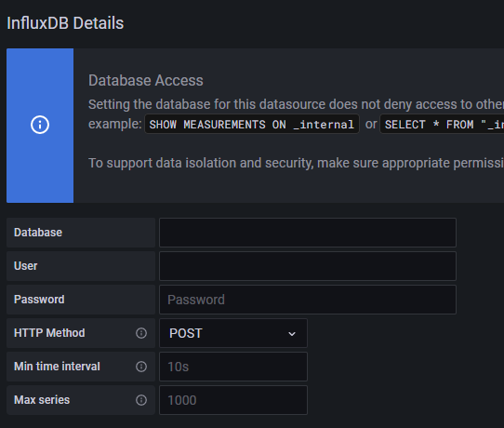The width and height of the screenshot is (504, 428).
Task: Click the Database Access info icon
Action: coord(40,125)
